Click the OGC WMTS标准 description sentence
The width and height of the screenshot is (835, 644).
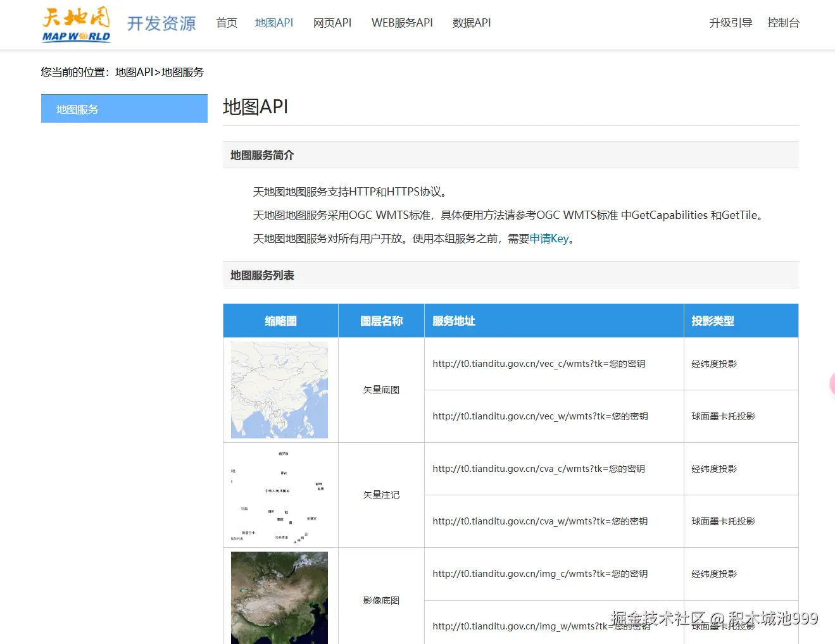(x=510, y=215)
